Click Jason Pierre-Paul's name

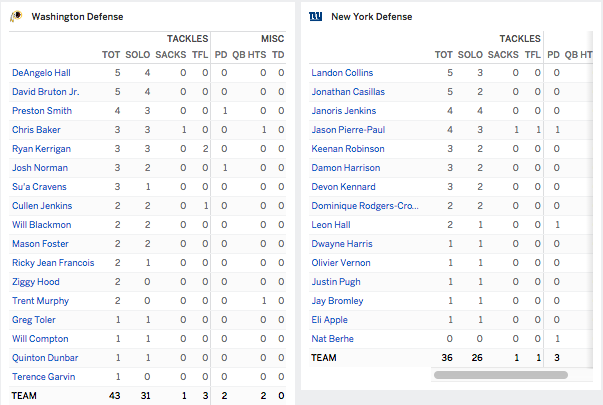pos(348,130)
